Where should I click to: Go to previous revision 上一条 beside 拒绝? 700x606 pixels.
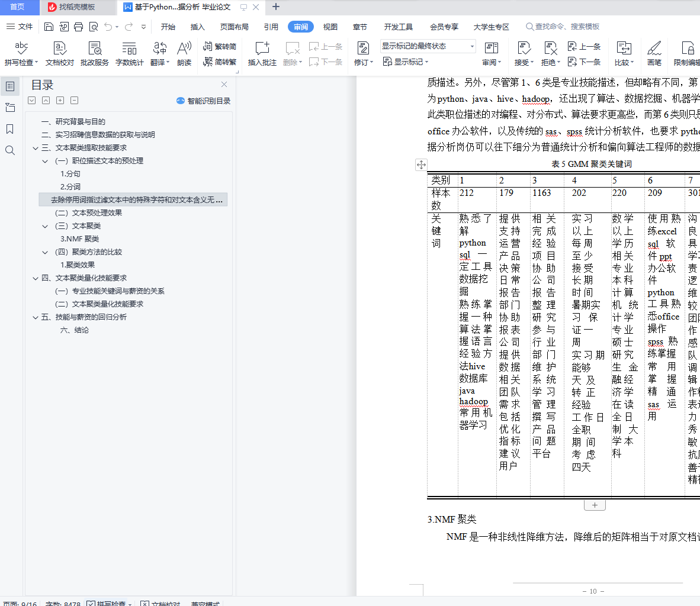click(584, 46)
